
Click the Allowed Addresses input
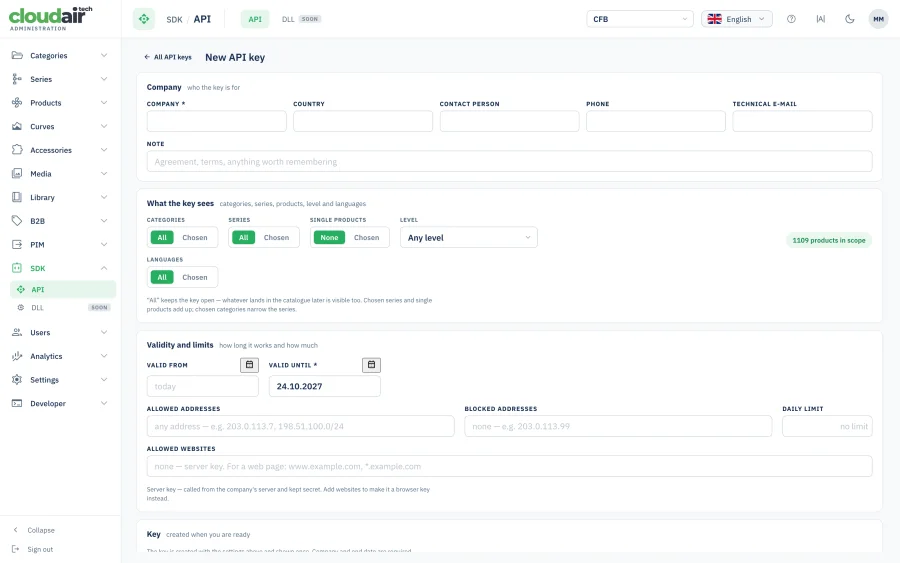point(301,426)
